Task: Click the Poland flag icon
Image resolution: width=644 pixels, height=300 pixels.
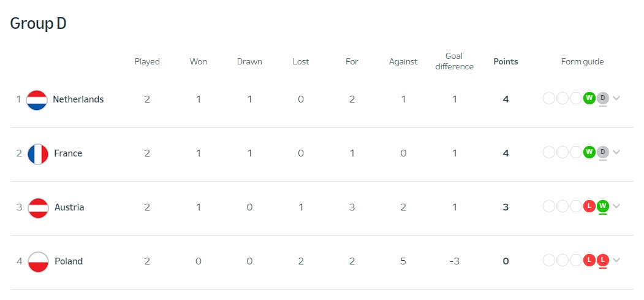Action: [x=38, y=262]
